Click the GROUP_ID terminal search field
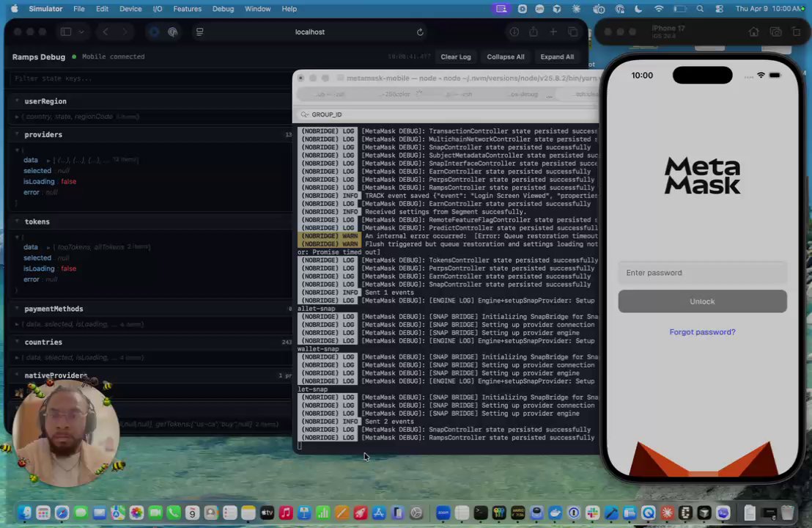 pos(448,114)
